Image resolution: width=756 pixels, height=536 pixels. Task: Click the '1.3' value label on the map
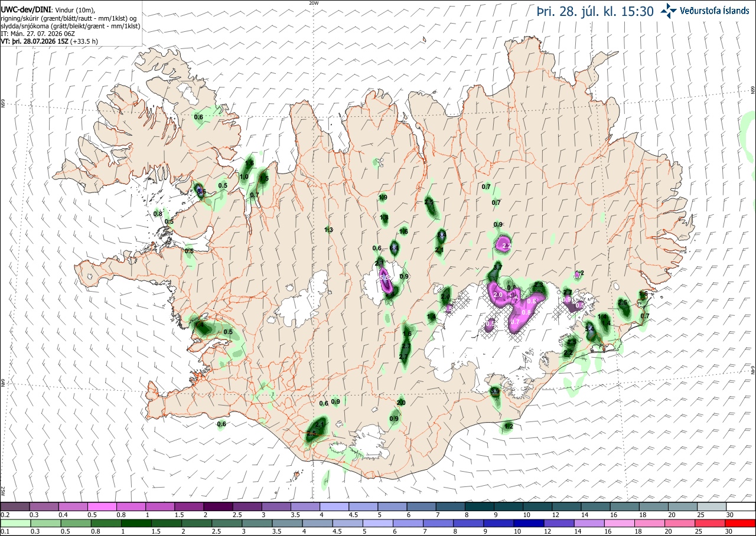(329, 230)
